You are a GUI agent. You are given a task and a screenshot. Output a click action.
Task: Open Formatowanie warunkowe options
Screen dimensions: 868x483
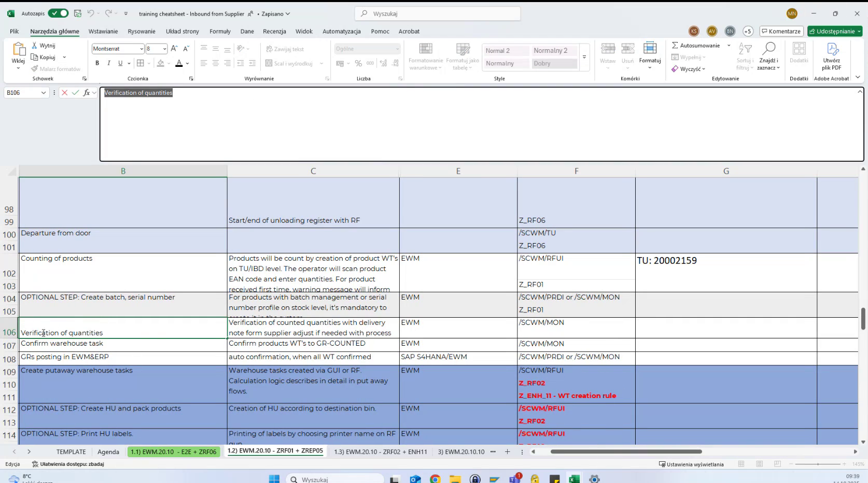point(425,56)
